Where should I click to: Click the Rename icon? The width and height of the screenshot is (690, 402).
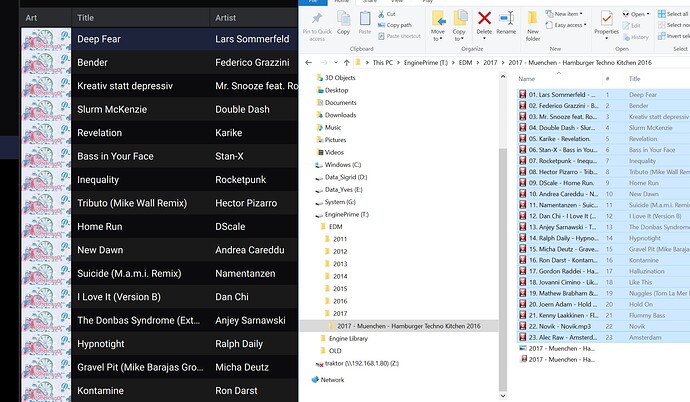point(506,18)
